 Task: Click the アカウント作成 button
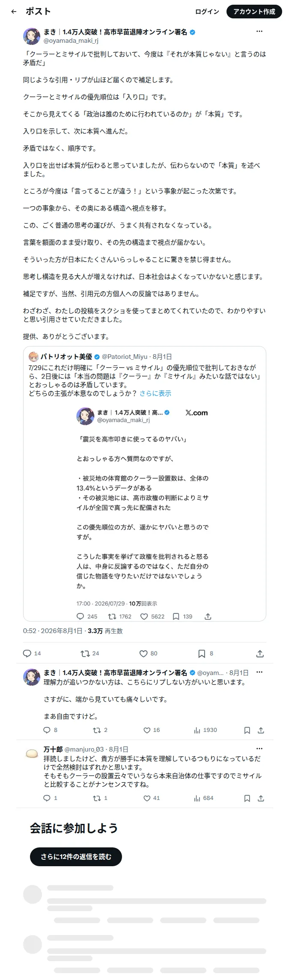point(254,12)
